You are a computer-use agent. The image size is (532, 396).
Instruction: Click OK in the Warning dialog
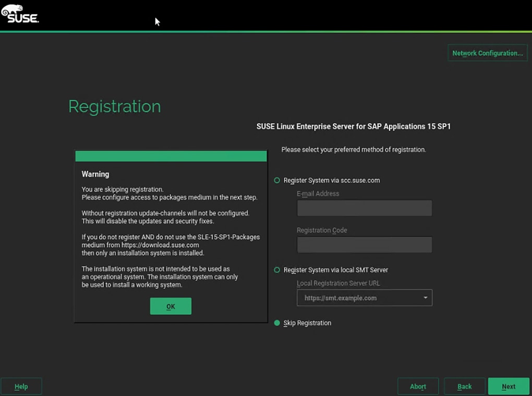coord(171,306)
